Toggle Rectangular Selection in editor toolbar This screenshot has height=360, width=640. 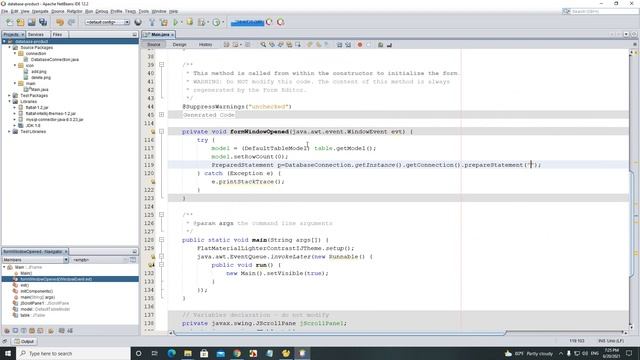click(x=298, y=44)
